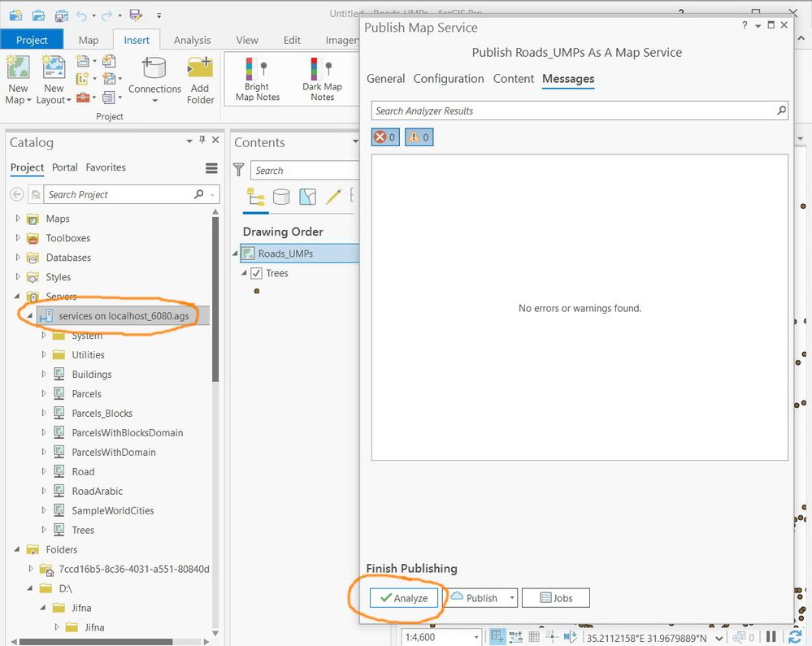Switch to the View ribbon tab
Screen dimensions: 812x646
[247, 40]
